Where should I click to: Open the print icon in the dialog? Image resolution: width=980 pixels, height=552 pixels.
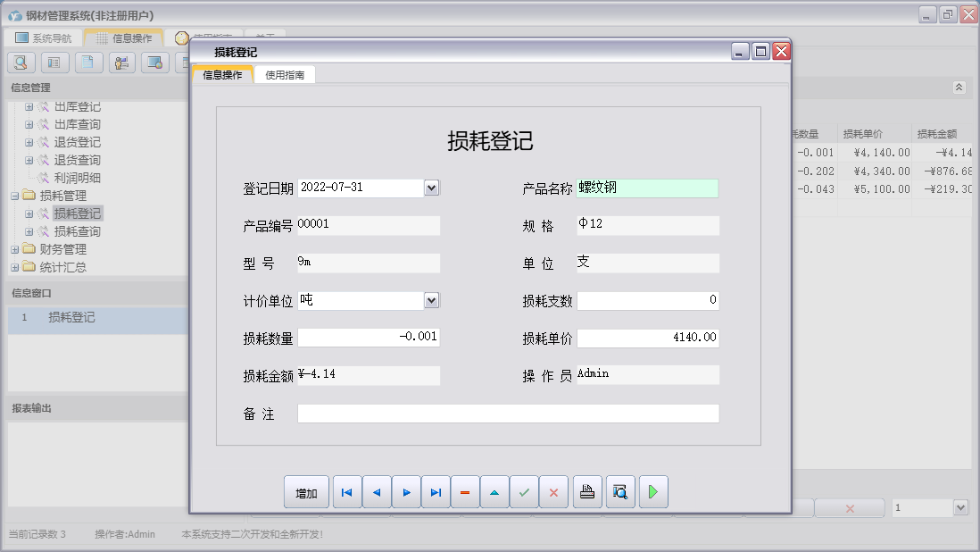(x=586, y=491)
